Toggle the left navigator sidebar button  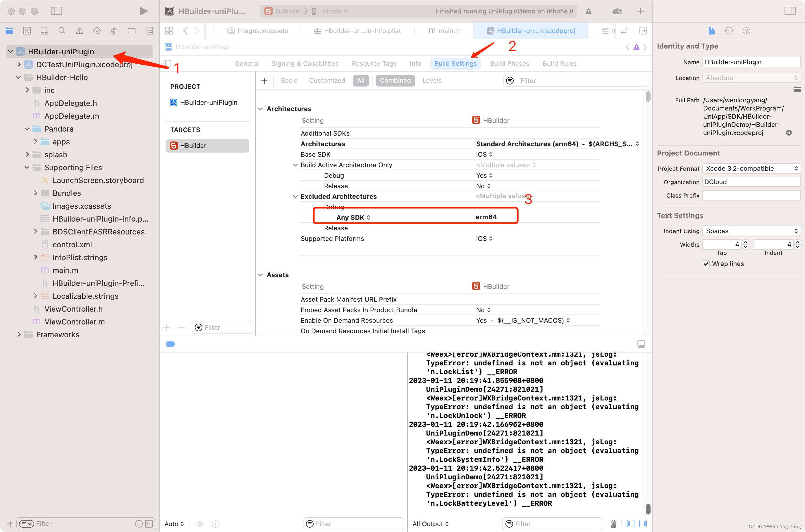click(x=56, y=11)
